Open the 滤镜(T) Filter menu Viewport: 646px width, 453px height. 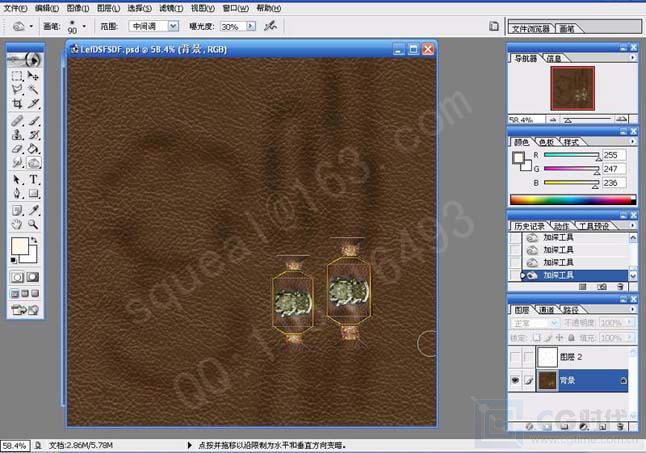(x=171, y=8)
